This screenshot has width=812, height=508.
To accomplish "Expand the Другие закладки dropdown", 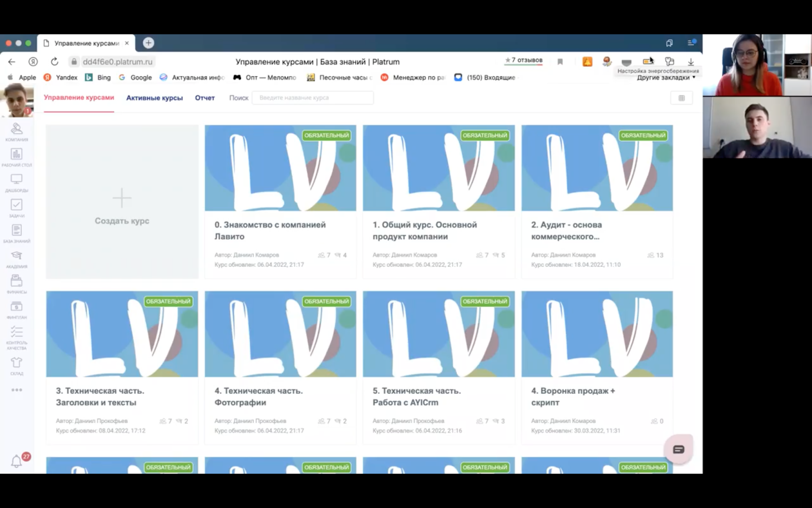I will coord(666,78).
